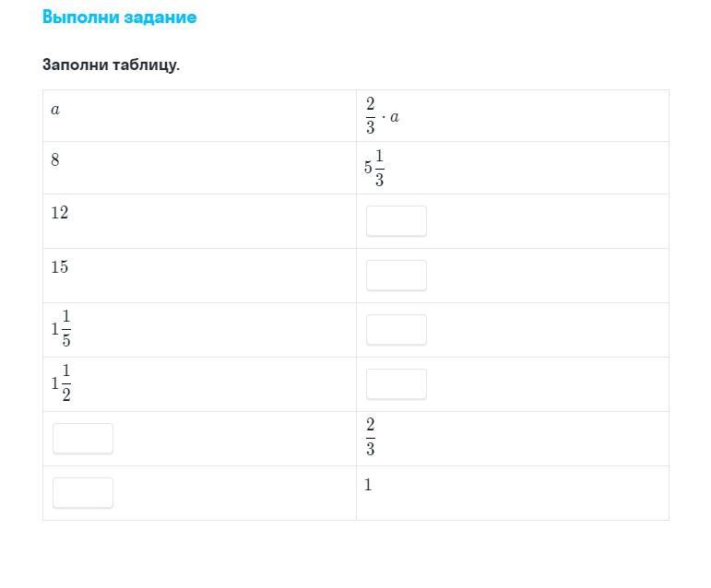Click the 2/3 fraction in the header formula

(x=371, y=115)
